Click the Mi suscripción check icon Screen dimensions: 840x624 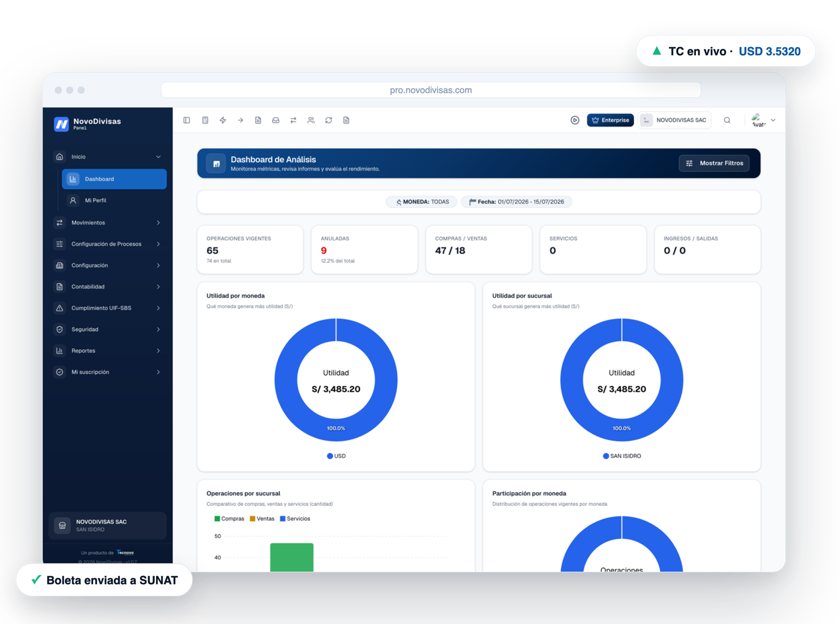coord(59,372)
